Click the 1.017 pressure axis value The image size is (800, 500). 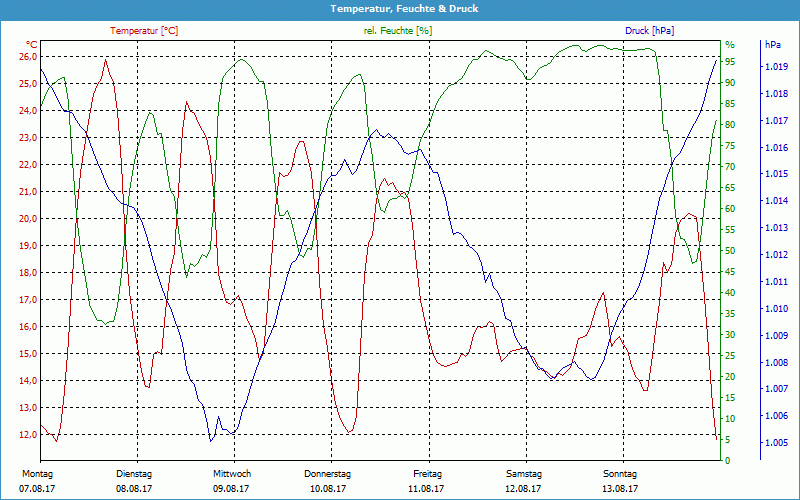click(x=776, y=121)
